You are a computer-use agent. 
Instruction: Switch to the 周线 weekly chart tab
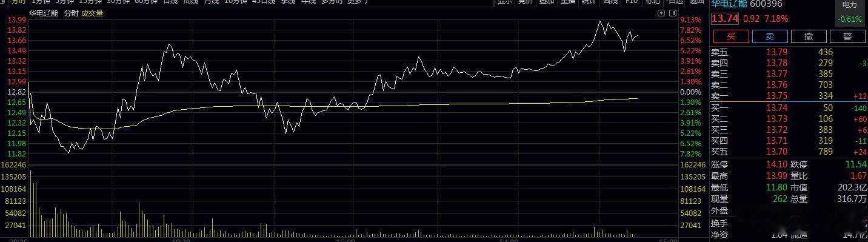pos(191,2)
